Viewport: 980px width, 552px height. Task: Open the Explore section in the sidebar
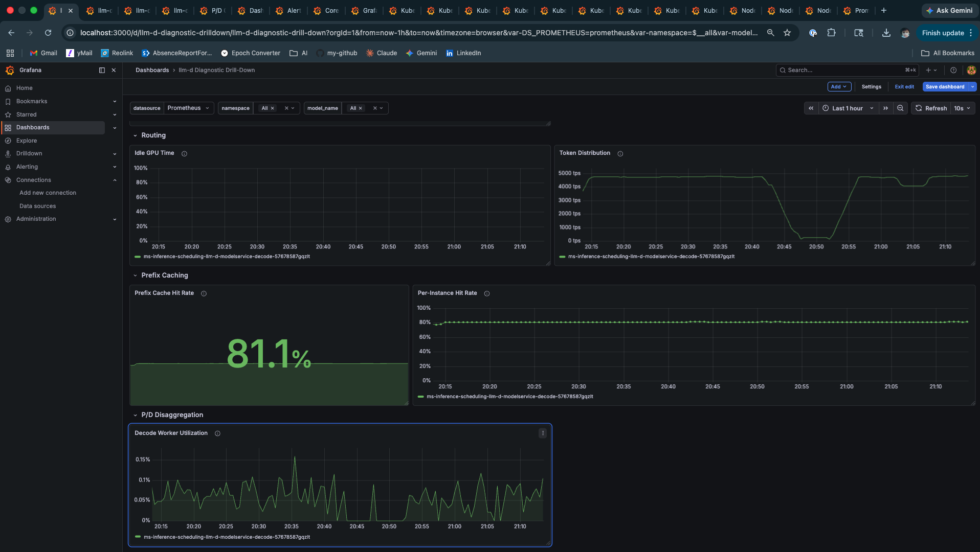28,141
